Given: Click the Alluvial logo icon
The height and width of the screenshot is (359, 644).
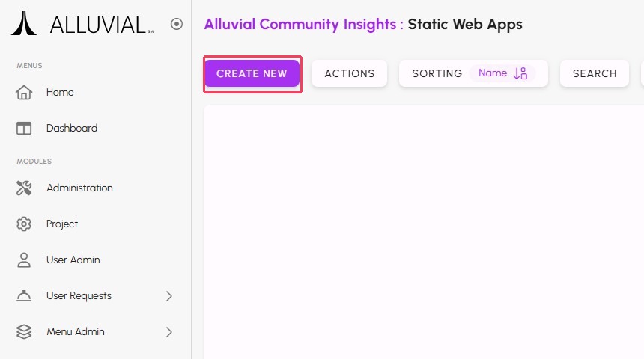Looking at the screenshot, I should tap(24, 24).
